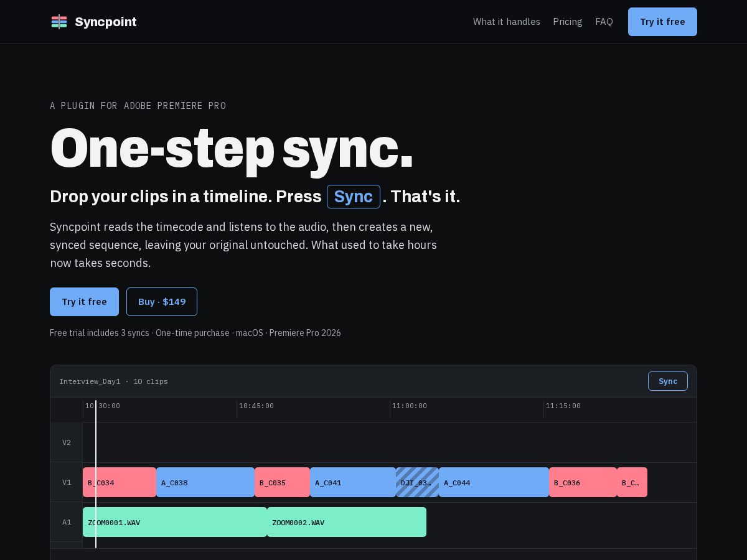Click Try it free in the header
Screen dimensions: 747x560
pos(662,22)
